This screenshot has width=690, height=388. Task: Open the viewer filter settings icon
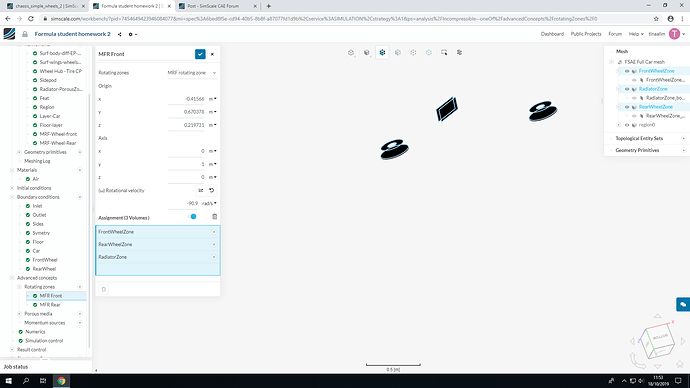459,52
